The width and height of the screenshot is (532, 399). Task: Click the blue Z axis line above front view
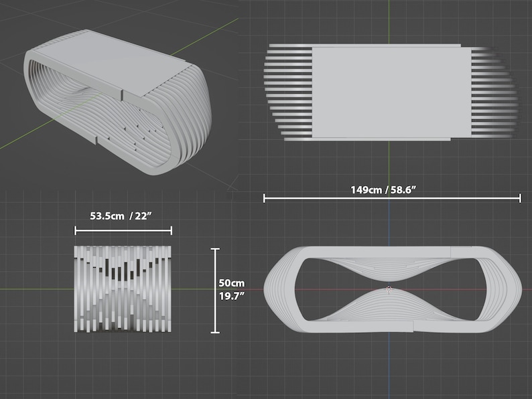tap(389, 224)
